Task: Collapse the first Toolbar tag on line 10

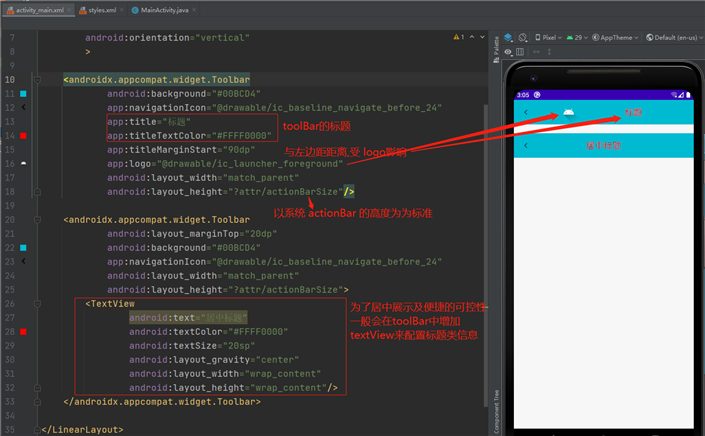Action: [x=37, y=80]
